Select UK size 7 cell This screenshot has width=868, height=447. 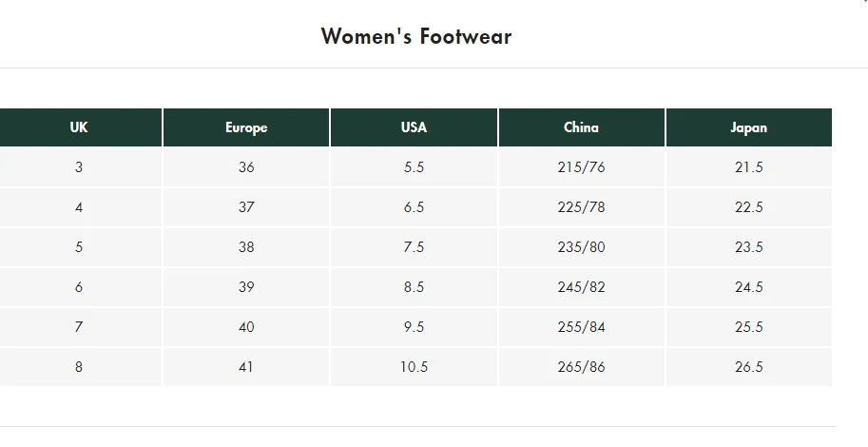[79, 327]
